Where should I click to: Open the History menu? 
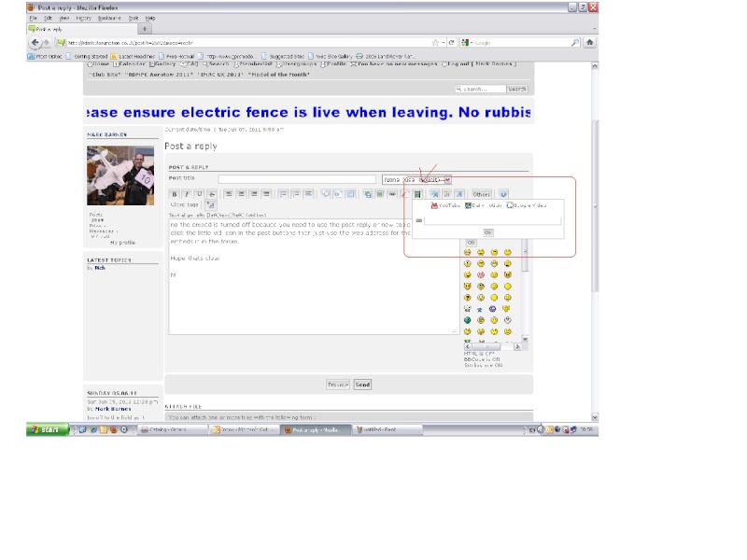[x=83, y=18]
